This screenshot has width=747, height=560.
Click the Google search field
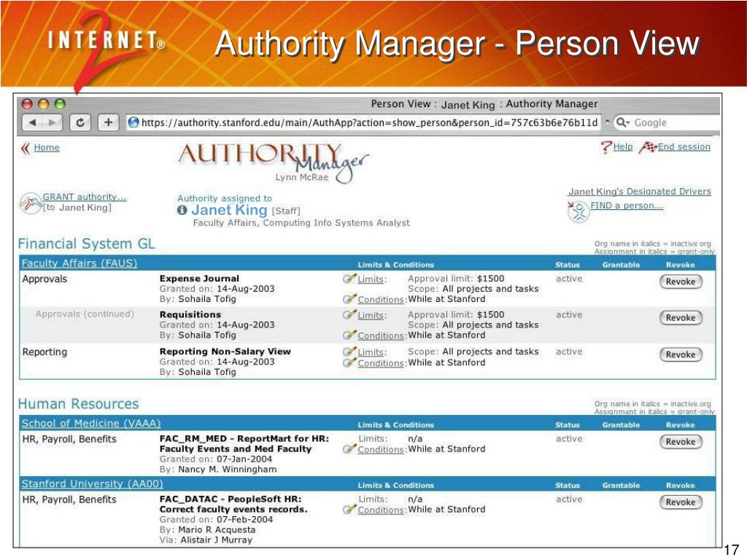pos(667,122)
